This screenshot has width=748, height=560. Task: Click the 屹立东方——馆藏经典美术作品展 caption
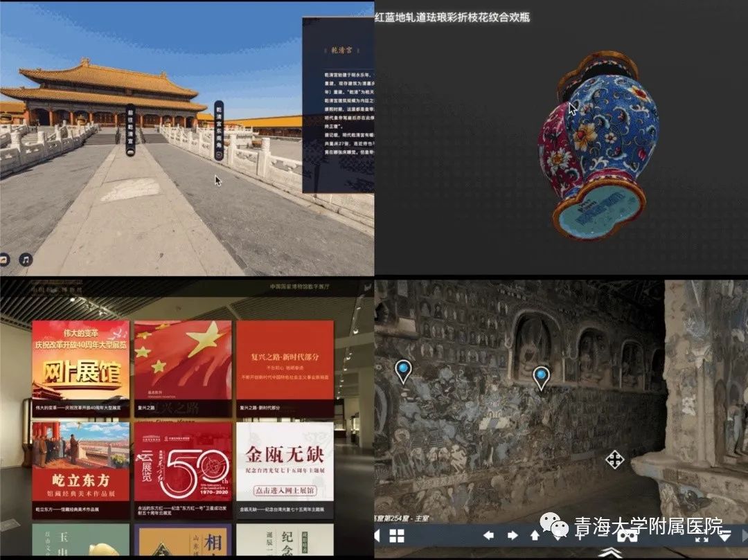(66, 509)
